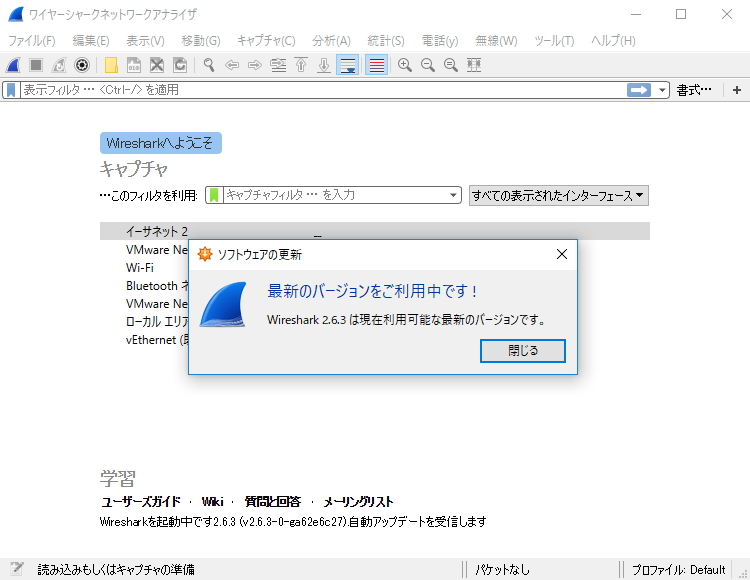
Task: Open the ユーザーズガイド link
Action: tap(141, 502)
